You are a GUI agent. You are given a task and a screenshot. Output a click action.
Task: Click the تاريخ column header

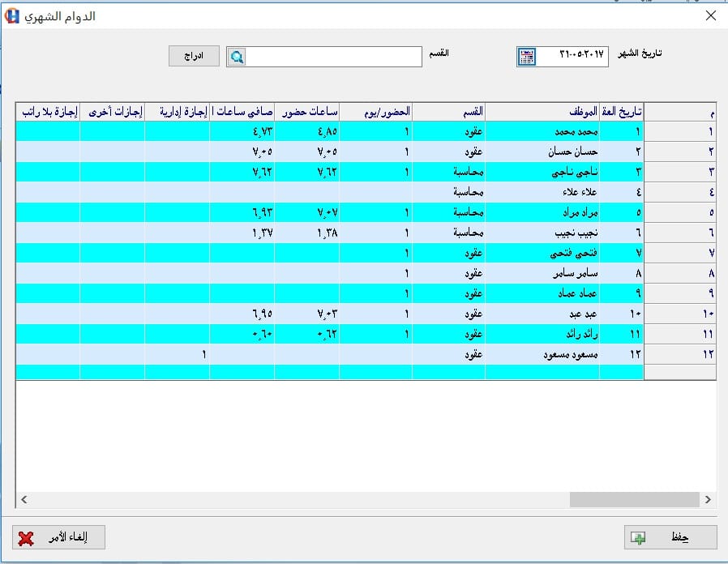[621, 112]
